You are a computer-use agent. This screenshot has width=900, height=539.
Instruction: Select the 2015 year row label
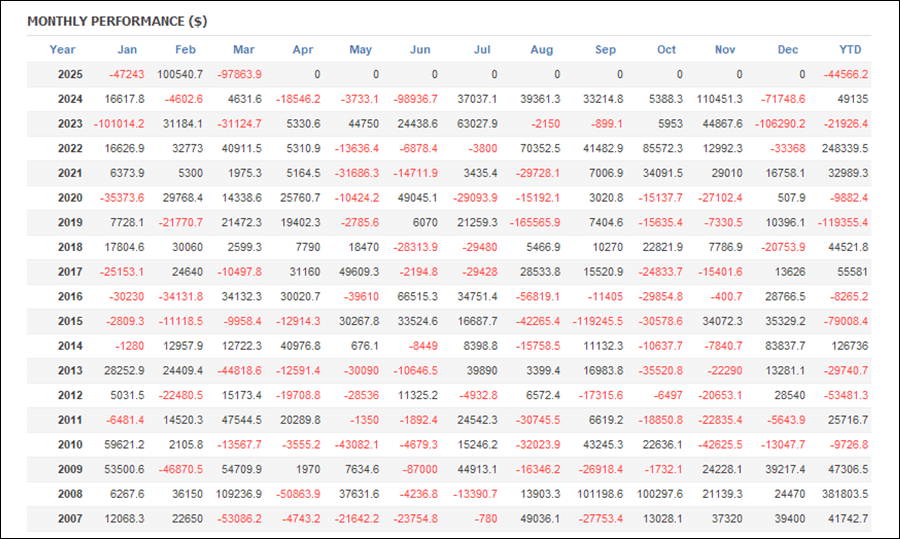click(70, 321)
